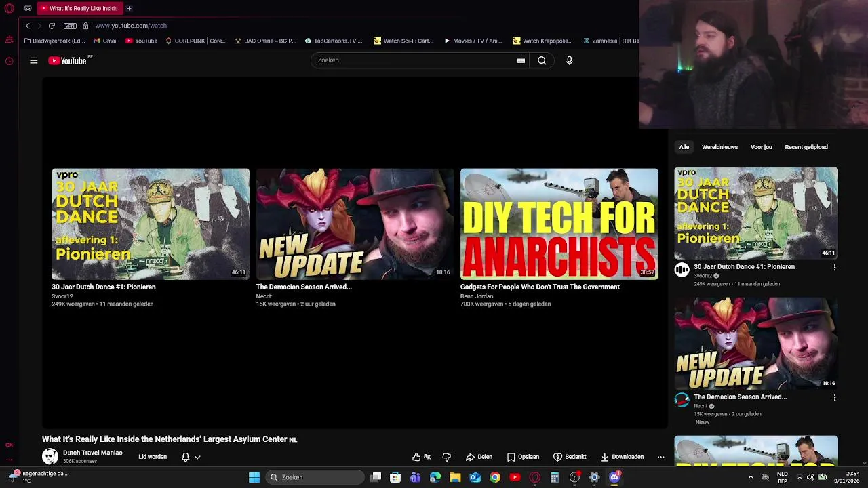Toggle the Opera VPN badge

point(70,26)
